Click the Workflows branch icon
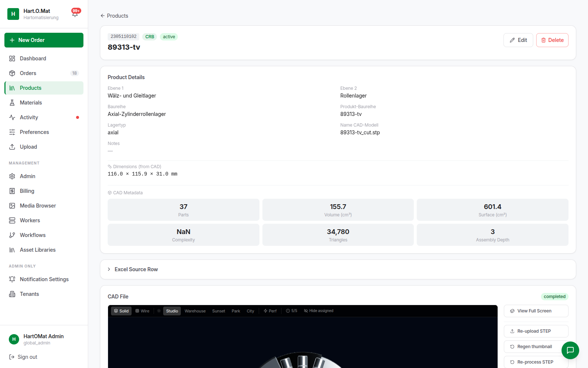The height and width of the screenshot is (368, 588). point(12,235)
